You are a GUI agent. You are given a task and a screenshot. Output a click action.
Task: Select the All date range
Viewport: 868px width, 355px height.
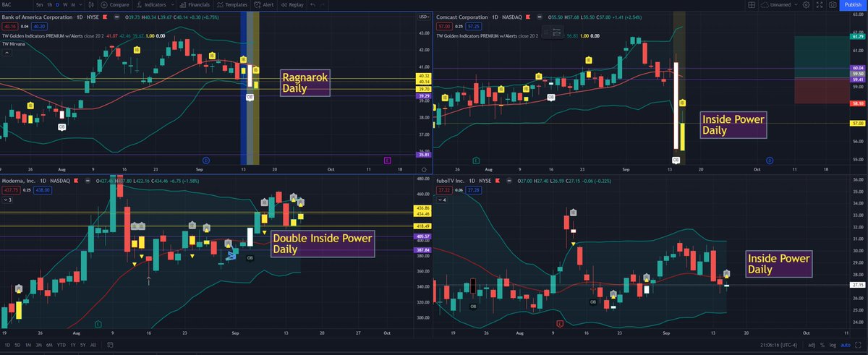tap(93, 345)
